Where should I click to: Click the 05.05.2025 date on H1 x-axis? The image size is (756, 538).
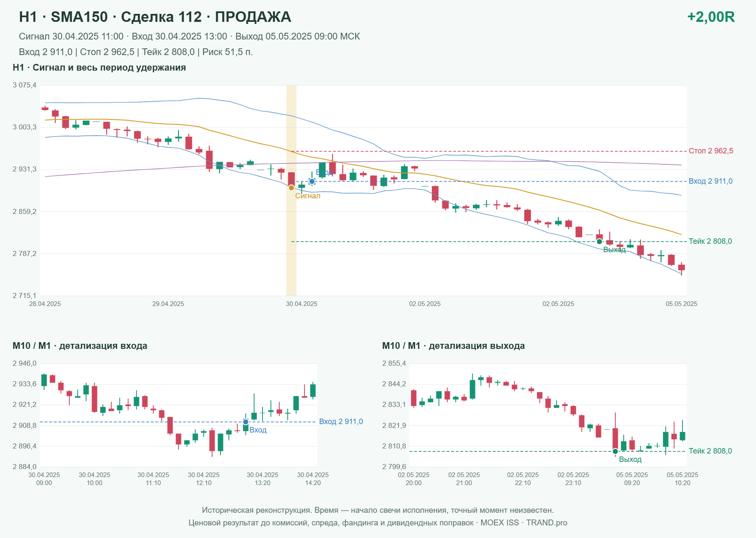tap(681, 304)
